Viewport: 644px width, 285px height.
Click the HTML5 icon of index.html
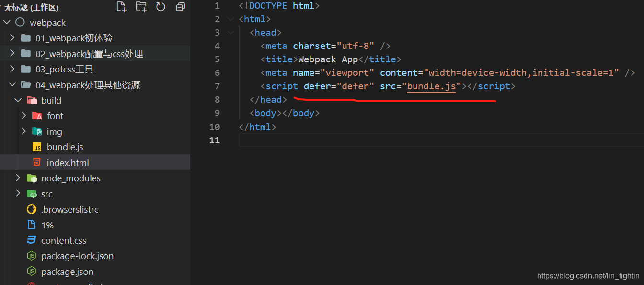pyautogui.click(x=37, y=163)
